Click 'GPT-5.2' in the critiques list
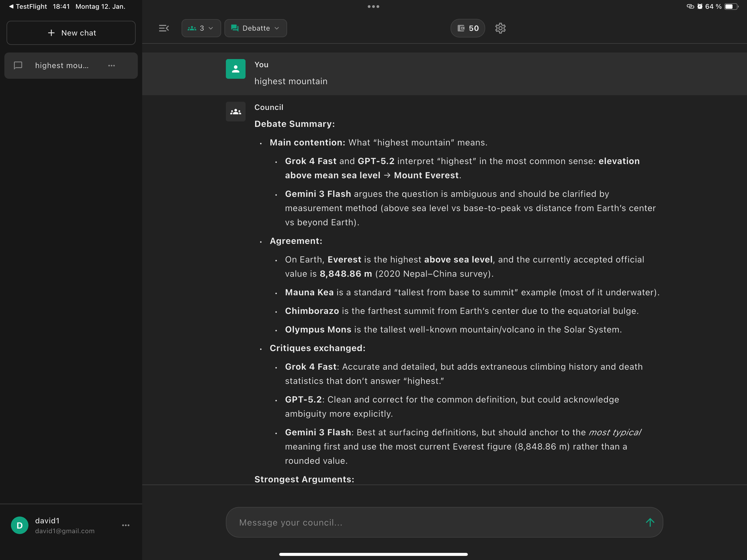Screen dimensions: 747x560 [303, 399]
